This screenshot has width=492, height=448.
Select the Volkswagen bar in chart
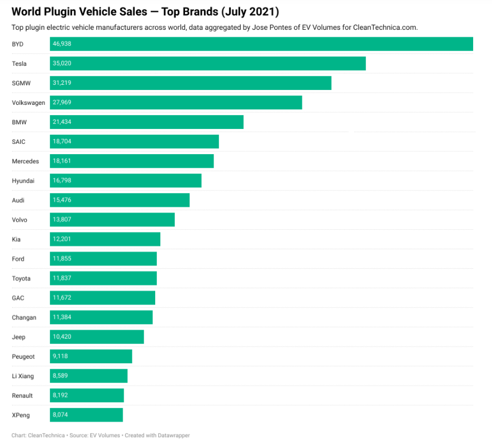click(x=176, y=103)
